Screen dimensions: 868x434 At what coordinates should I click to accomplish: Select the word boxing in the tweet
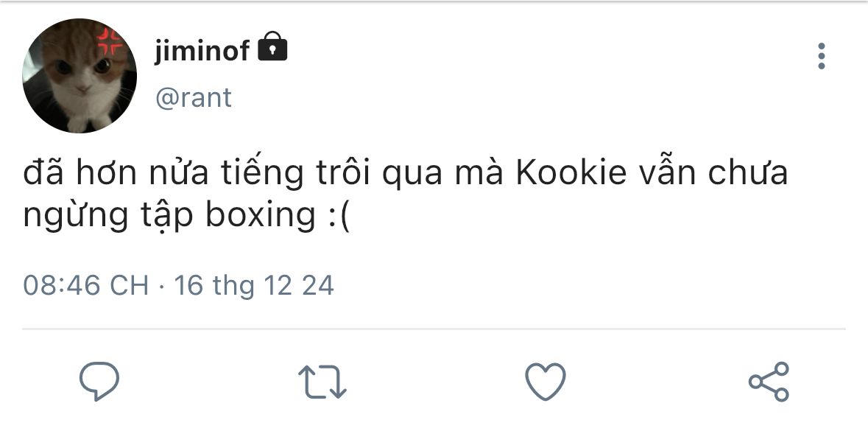click(260, 216)
